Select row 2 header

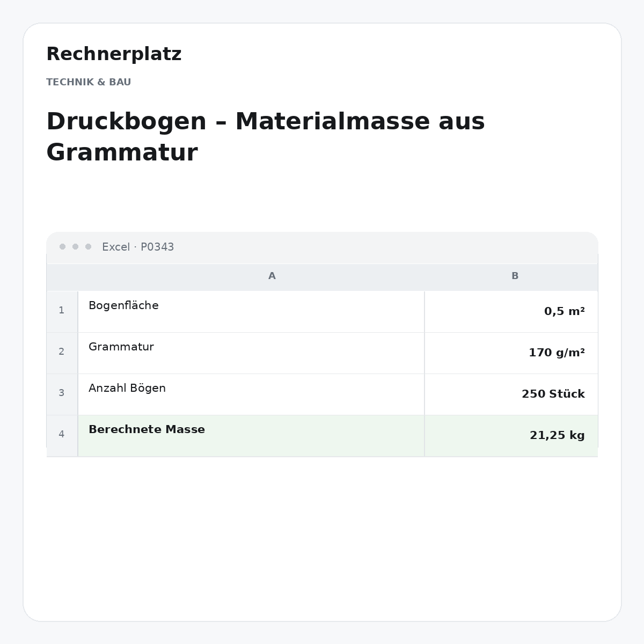pos(62,353)
